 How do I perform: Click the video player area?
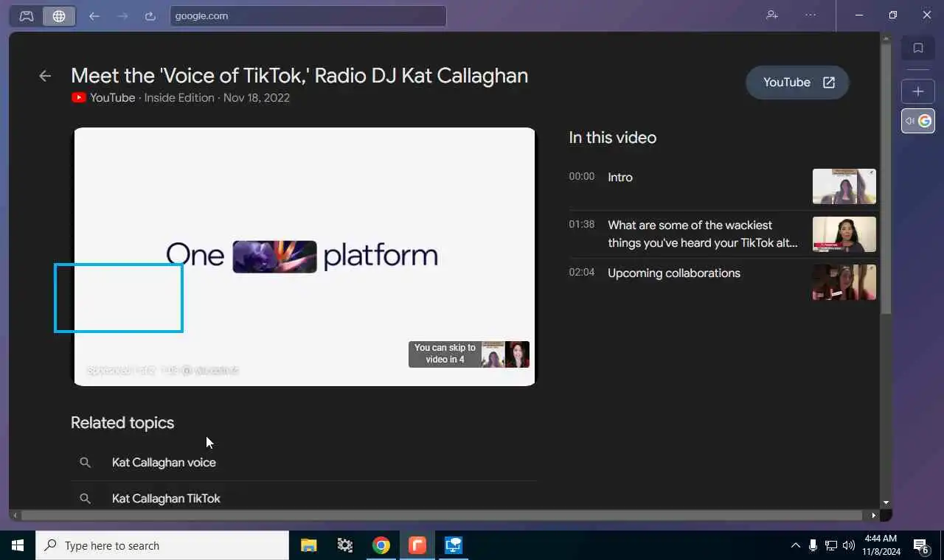click(x=304, y=256)
